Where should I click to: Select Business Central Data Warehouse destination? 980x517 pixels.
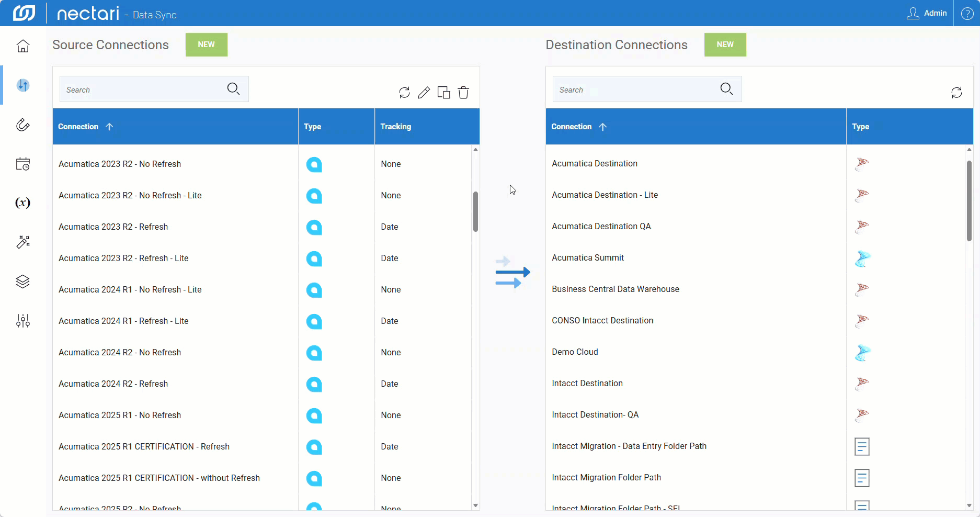pos(755,289)
